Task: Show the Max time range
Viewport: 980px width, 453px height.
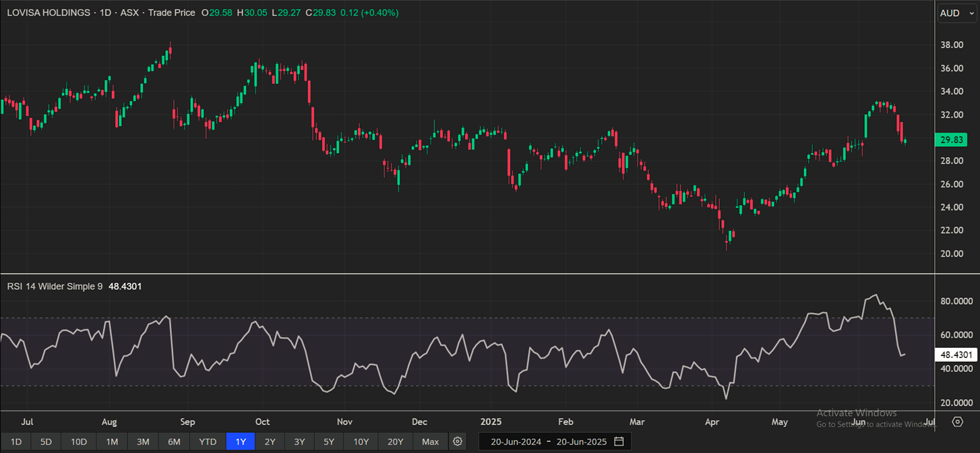Action: pyautogui.click(x=430, y=442)
